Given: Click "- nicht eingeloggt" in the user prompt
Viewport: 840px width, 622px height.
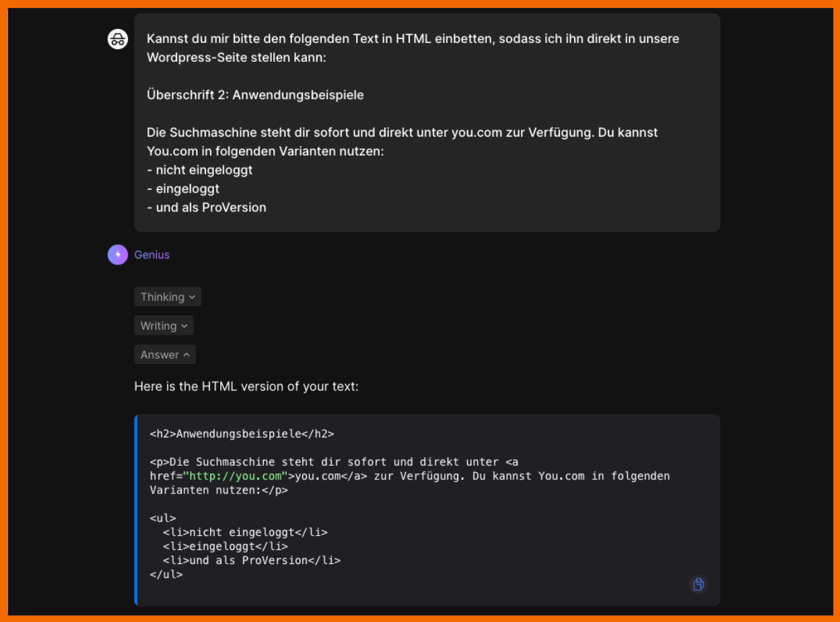Looking at the screenshot, I should click(200, 170).
